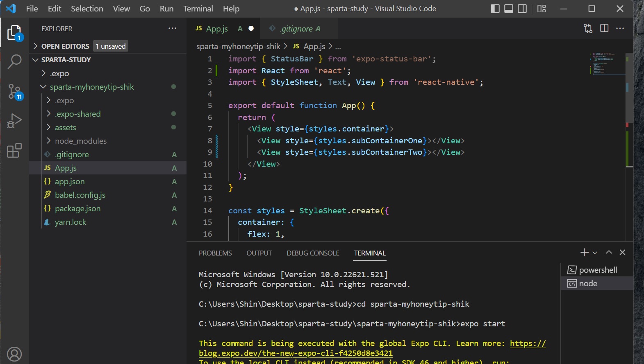This screenshot has height=364, width=644.
Task: Open the Run and Debug view
Action: [14, 121]
